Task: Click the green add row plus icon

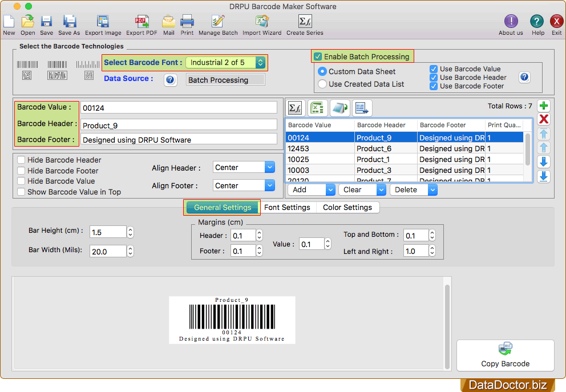Action: click(544, 106)
